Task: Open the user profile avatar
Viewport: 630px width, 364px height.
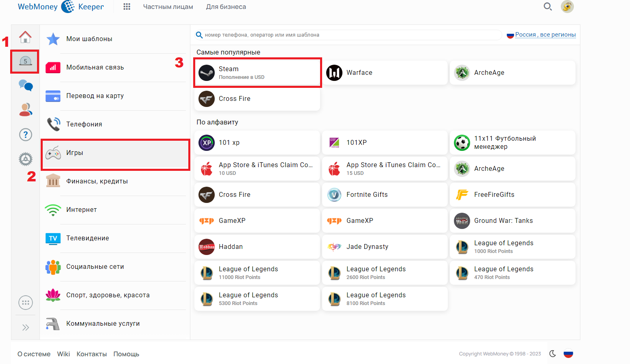Action: [x=567, y=7]
